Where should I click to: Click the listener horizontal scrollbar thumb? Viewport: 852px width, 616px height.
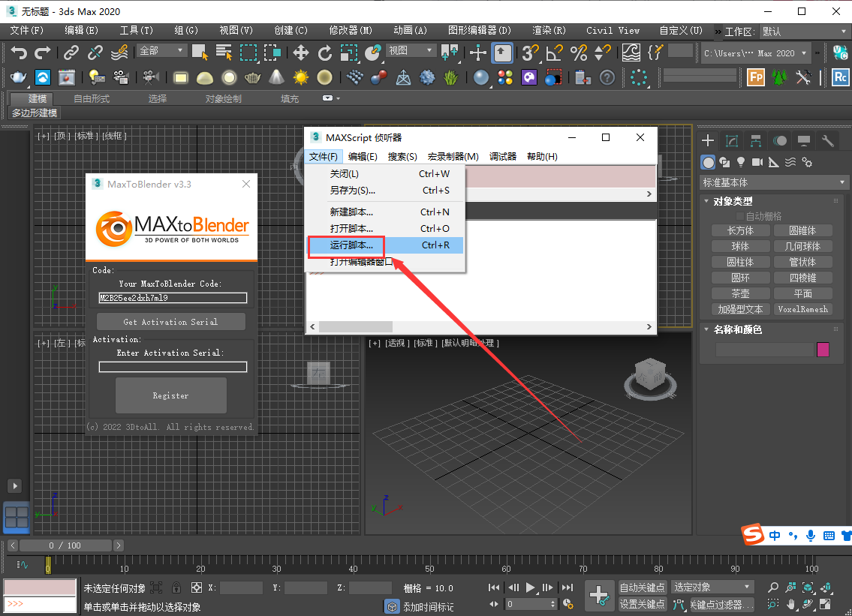coord(356,326)
